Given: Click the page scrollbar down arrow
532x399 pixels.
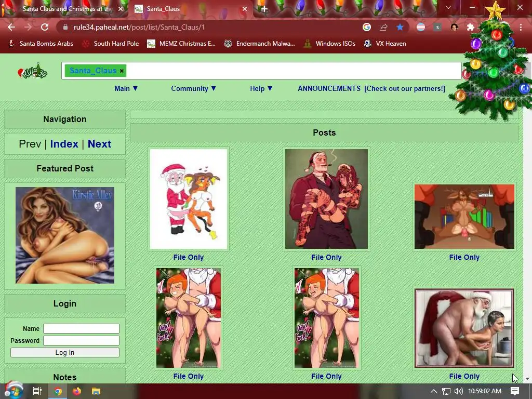Looking at the screenshot, I should [x=527, y=379].
